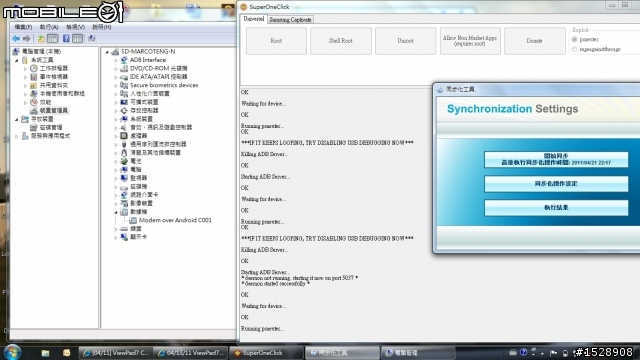Collapse 數據機 modems category
This screenshot has width=640, height=360.
click(116, 212)
